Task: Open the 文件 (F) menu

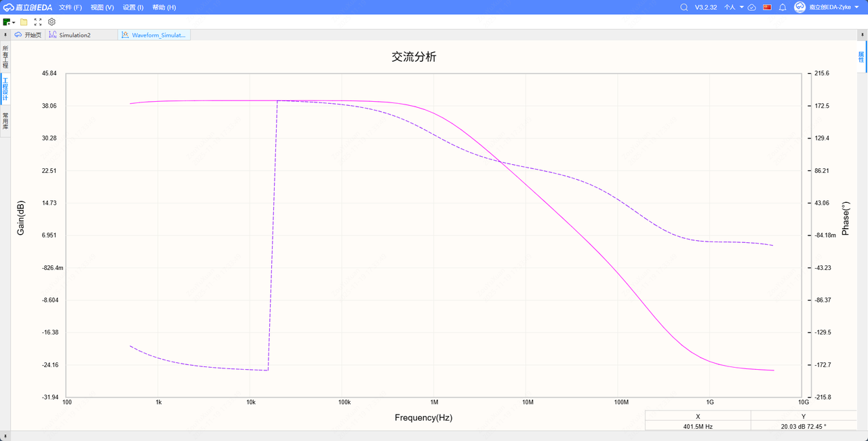Action: (70, 7)
